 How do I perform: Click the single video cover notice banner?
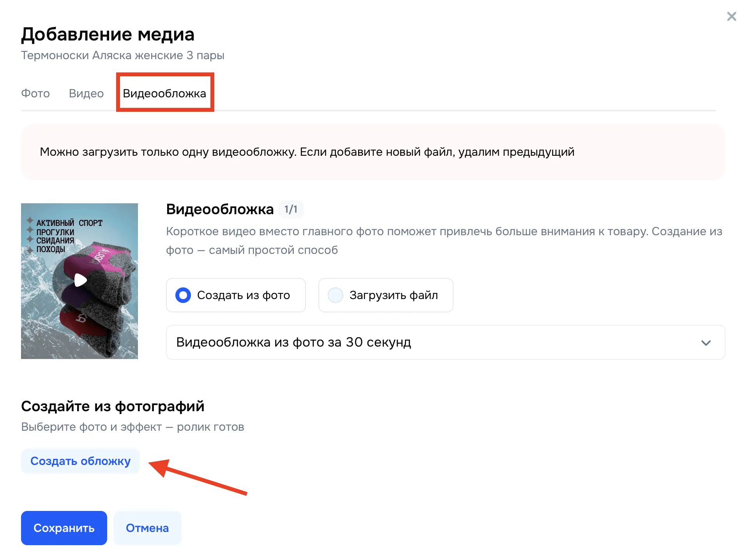tap(307, 152)
